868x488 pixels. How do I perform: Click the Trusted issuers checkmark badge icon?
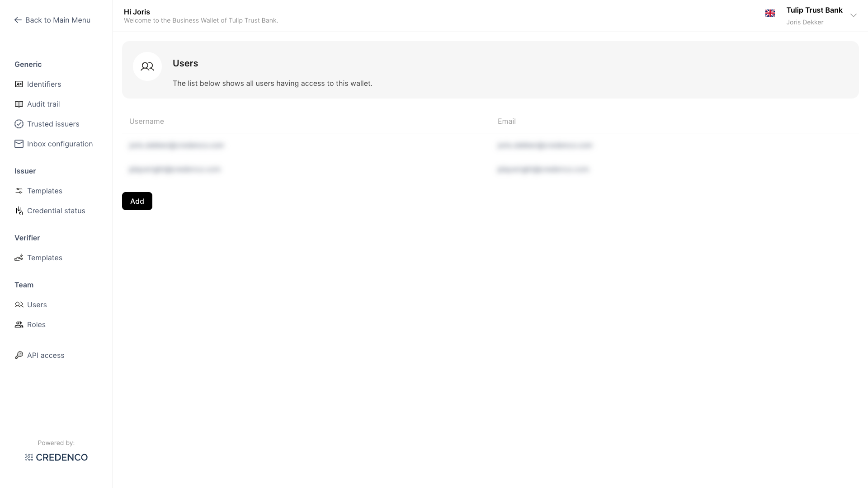(x=19, y=124)
